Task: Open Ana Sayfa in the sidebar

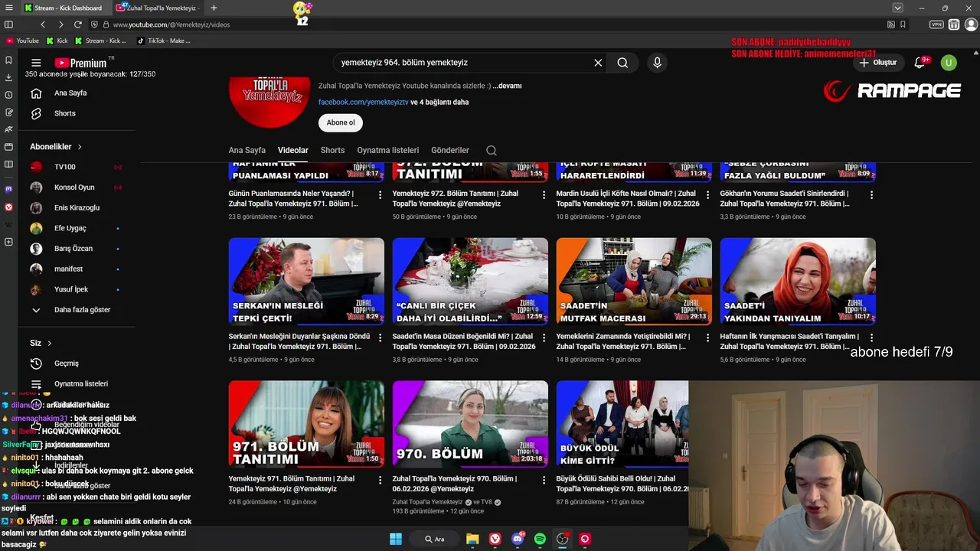Action: [x=70, y=93]
